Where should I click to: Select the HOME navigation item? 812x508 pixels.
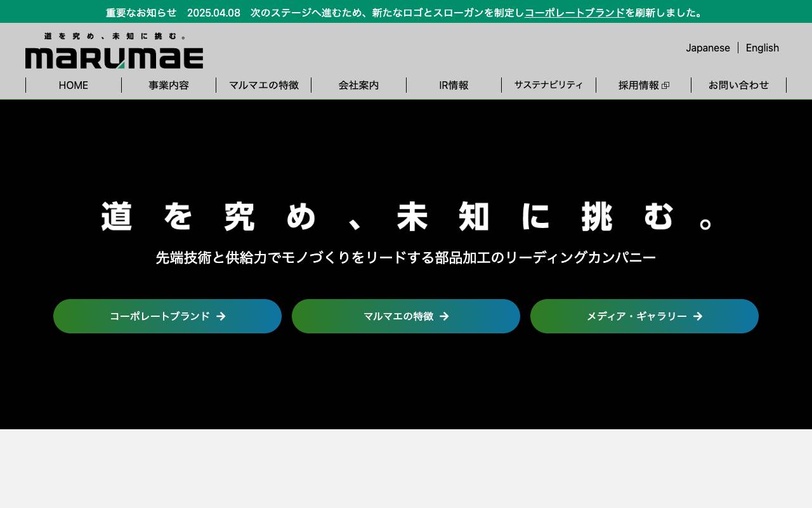[73, 85]
